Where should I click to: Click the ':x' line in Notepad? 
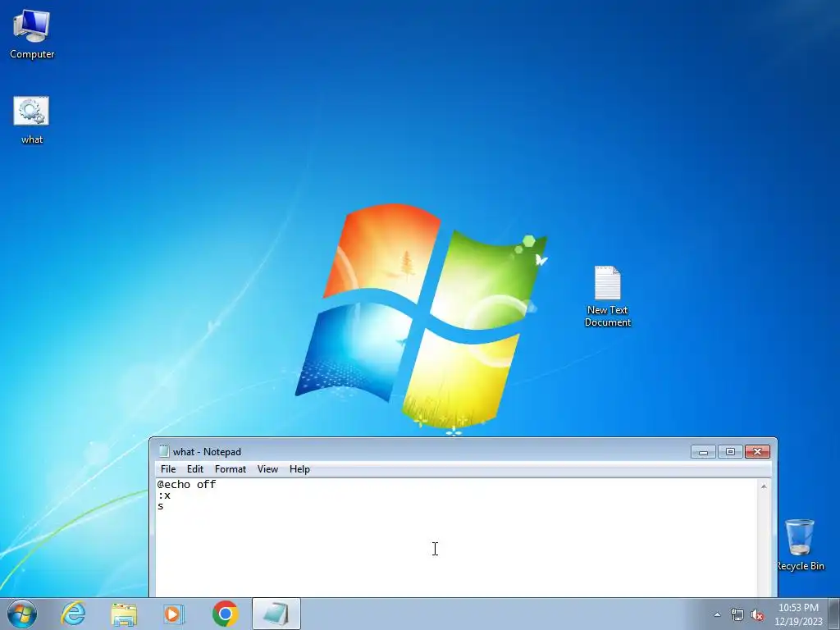click(x=164, y=495)
